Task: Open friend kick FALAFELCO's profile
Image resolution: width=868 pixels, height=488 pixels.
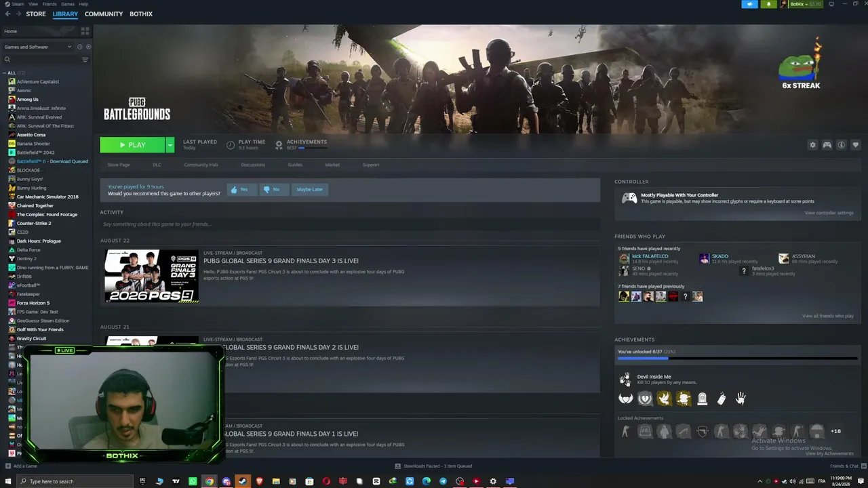Action: [650, 256]
